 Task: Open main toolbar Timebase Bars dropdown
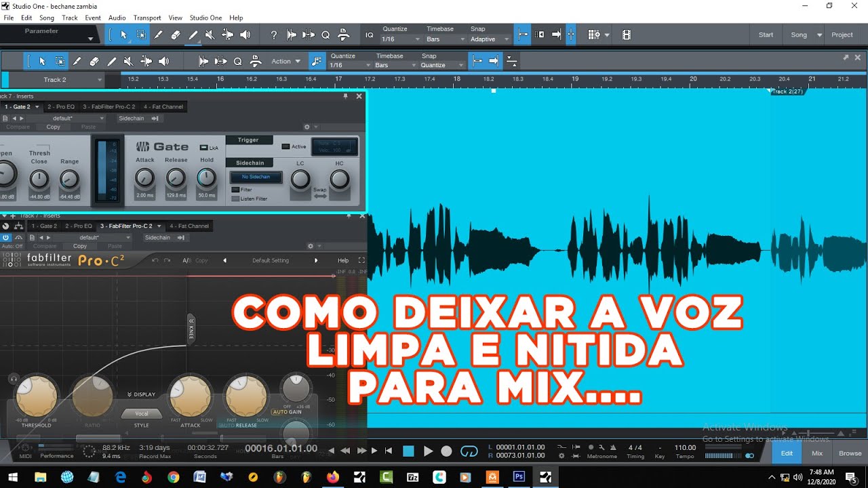tap(445, 39)
